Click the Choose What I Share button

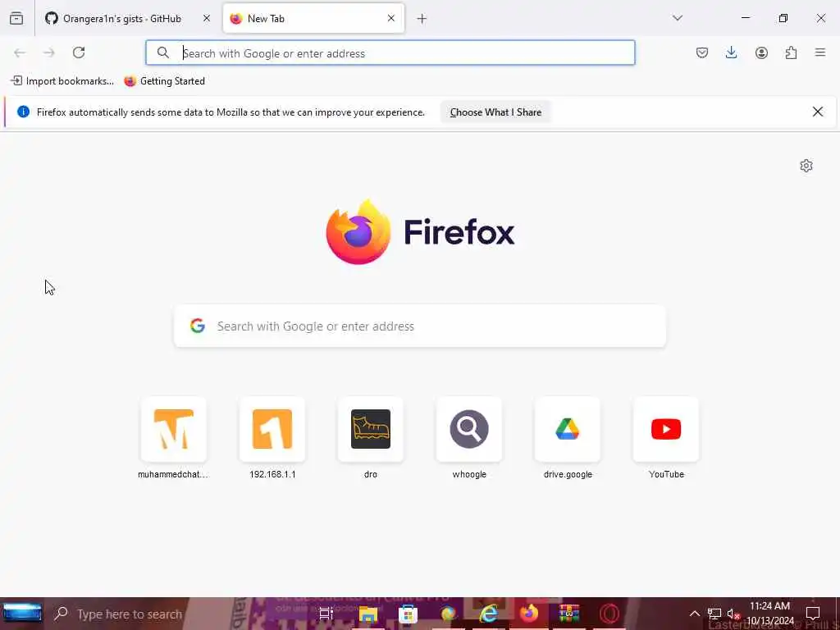pos(495,112)
